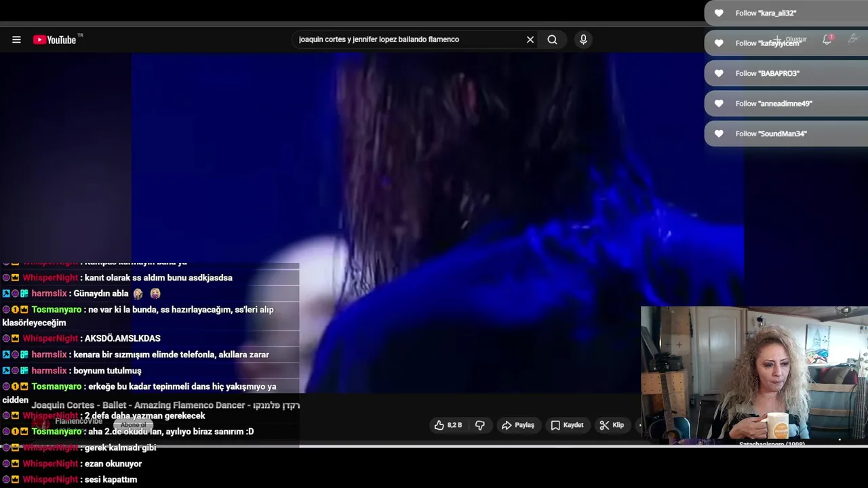This screenshot has width=868, height=488.
Task: Click WhisperNight's "gerek kalmadı gibi" message
Action: [79, 447]
